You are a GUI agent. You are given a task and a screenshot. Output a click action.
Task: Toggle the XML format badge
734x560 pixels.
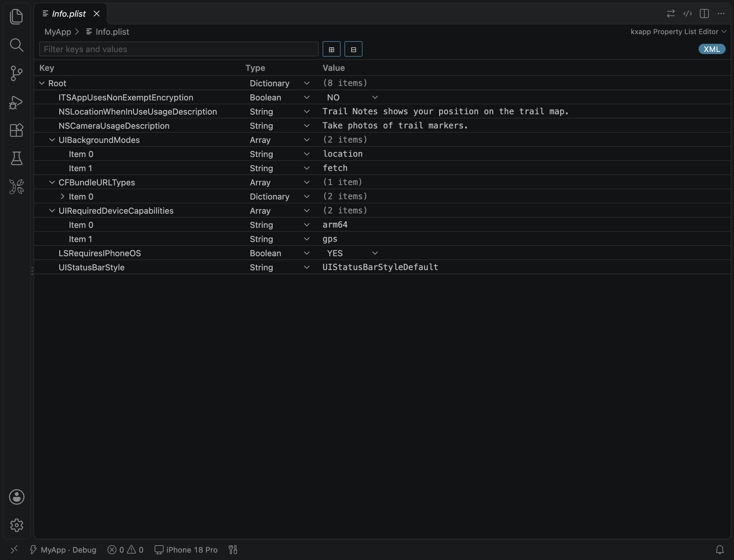pyautogui.click(x=712, y=49)
